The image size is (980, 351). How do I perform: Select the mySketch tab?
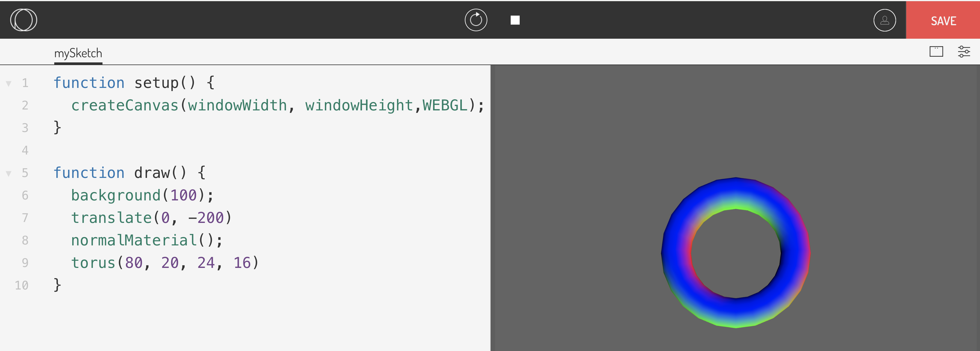(x=78, y=53)
